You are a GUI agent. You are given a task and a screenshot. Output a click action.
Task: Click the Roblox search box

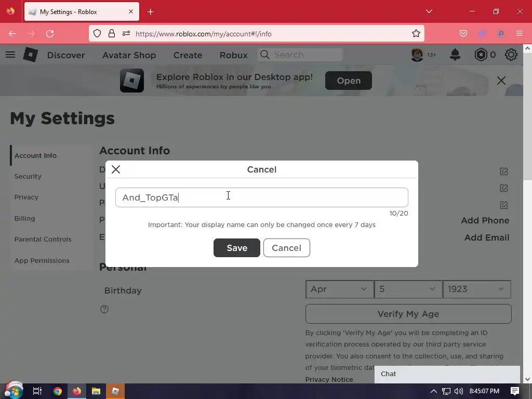pos(300,55)
